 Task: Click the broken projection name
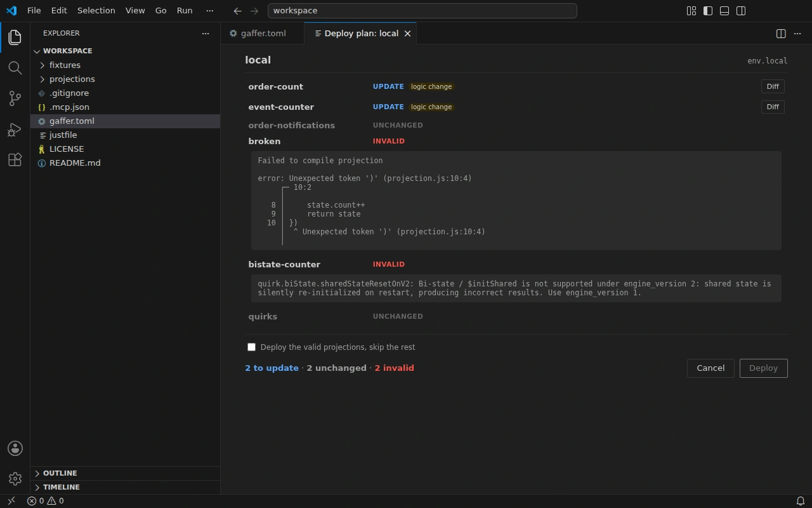[264, 141]
